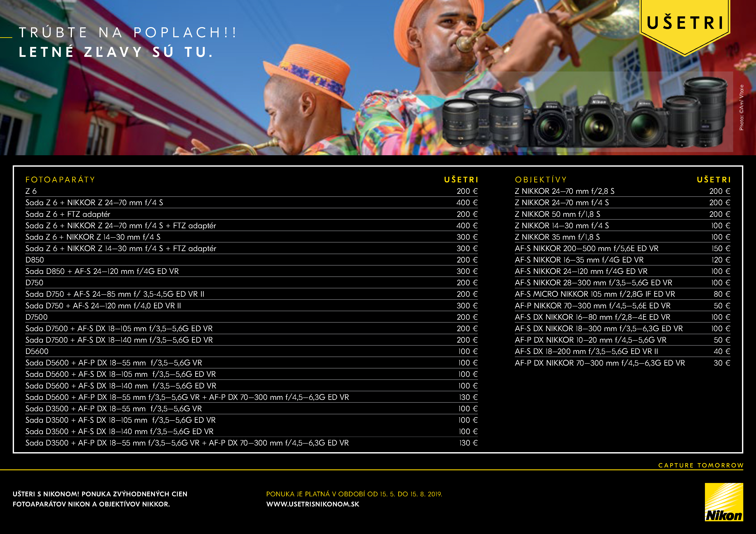Click 'Z NIKKOR 14–30 mm f/4 S' lens row
This screenshot has width=756, height=534.
[623, 226]
